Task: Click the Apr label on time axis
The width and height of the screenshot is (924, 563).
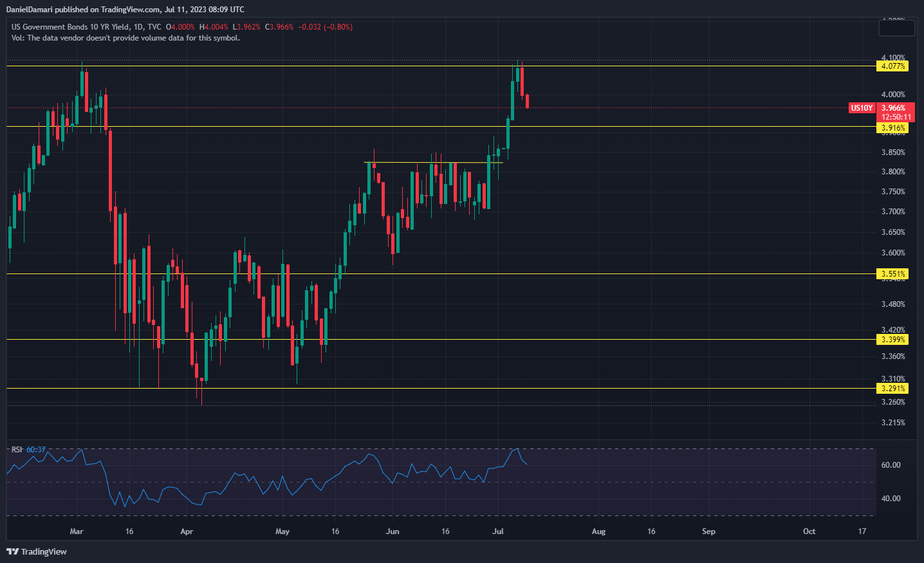Action: [187, 531]
